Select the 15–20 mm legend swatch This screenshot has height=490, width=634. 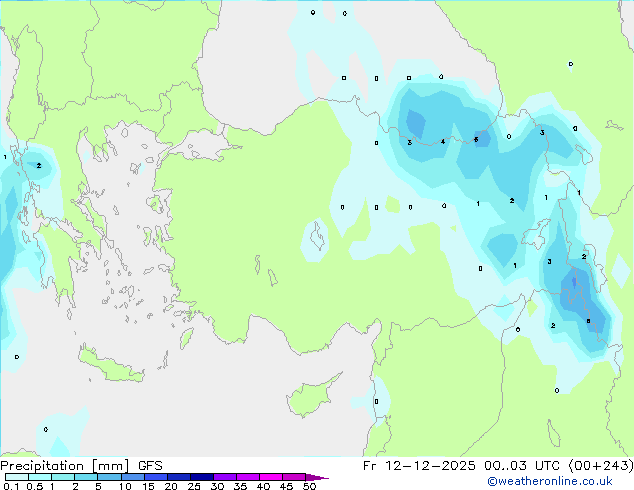(x=155, y=477)
